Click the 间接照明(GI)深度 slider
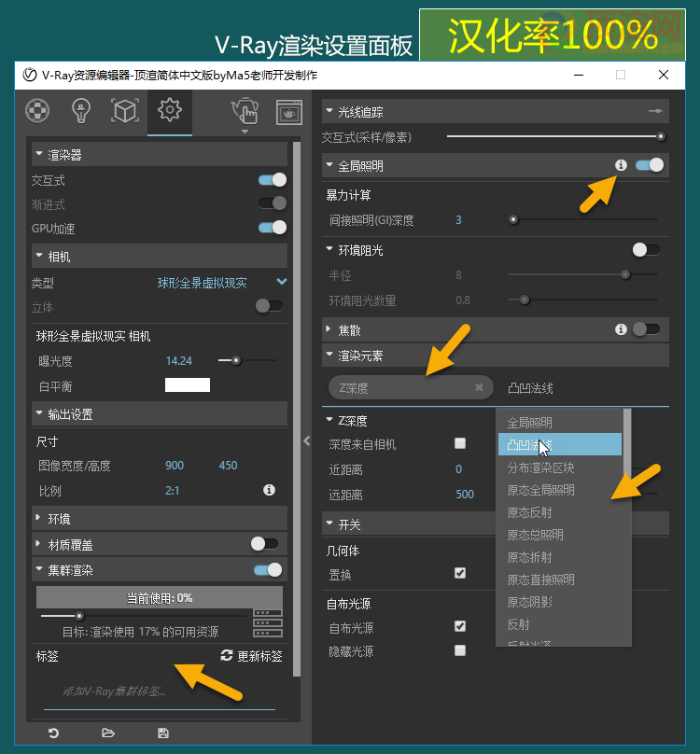Viewport: 700px width, 754px height. (x=583, y=219)
